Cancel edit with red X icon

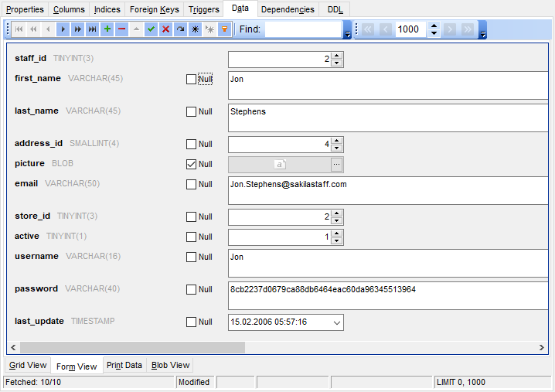point(165,29)
